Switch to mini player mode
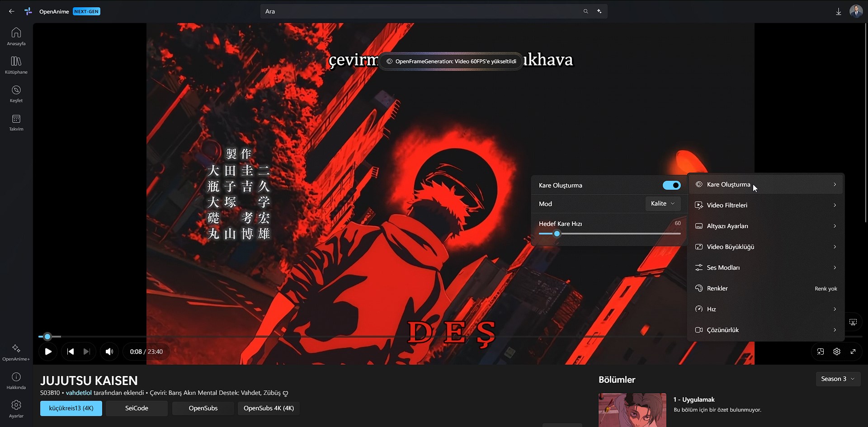 click(821, 352)
